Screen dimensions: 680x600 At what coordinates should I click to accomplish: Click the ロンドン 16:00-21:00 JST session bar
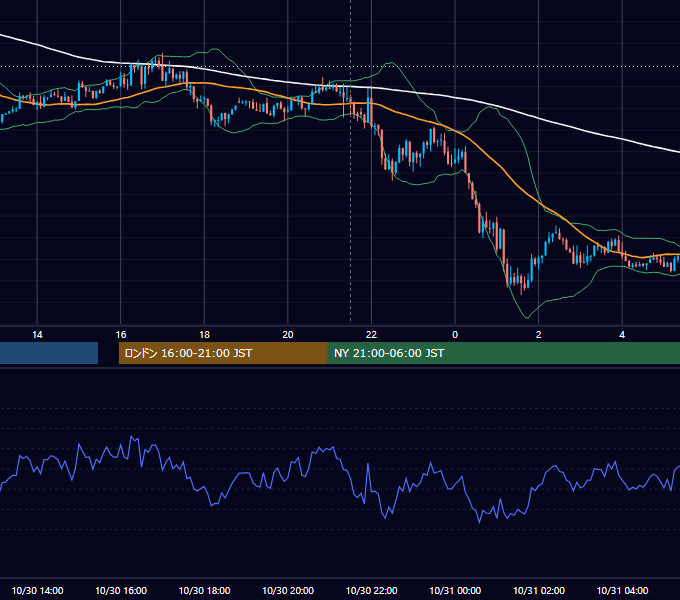pos(223,353)
